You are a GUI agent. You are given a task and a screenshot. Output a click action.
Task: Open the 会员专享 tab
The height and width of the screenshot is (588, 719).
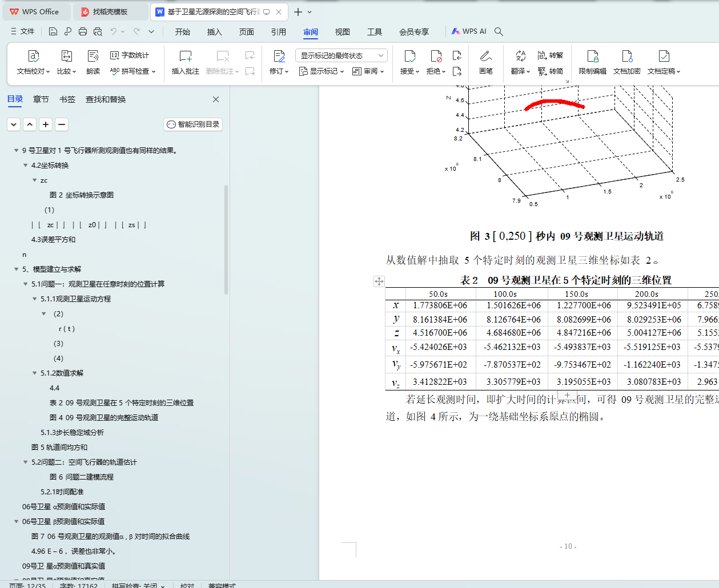pyautogui.click(x=414, y=32)
